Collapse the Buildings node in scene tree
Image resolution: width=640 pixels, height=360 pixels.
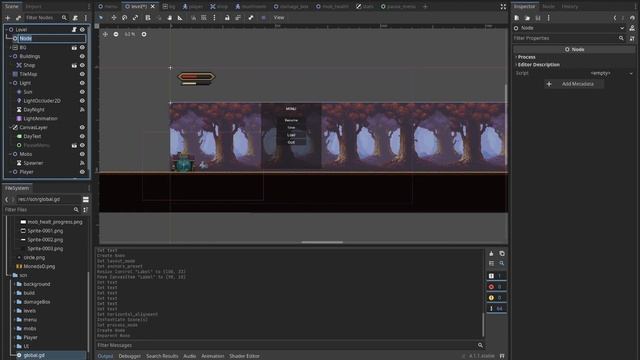coord(10,56)
